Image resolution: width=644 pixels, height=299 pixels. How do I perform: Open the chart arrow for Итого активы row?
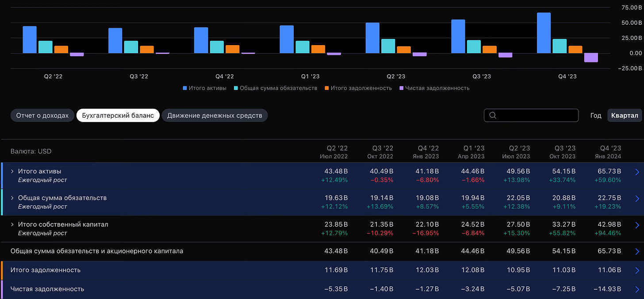click(x=637, y=172)
